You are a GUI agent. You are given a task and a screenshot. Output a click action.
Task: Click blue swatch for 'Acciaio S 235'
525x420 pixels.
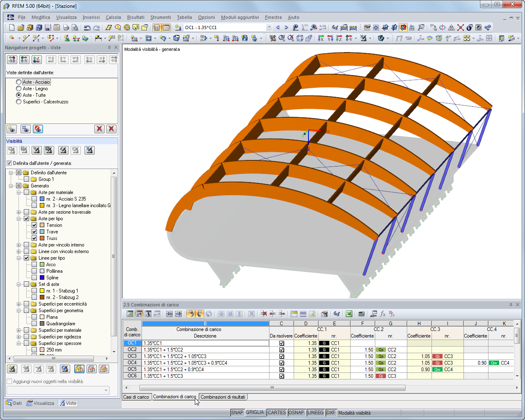pos(42,199)
